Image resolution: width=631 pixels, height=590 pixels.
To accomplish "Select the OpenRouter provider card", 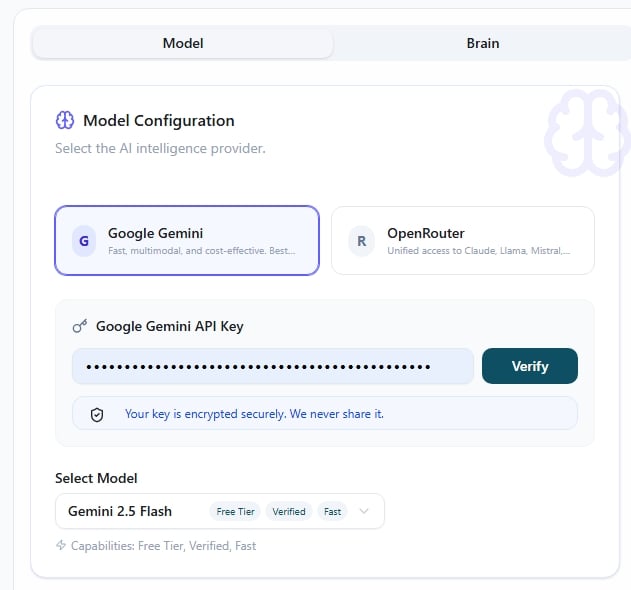I will [463, 241].
